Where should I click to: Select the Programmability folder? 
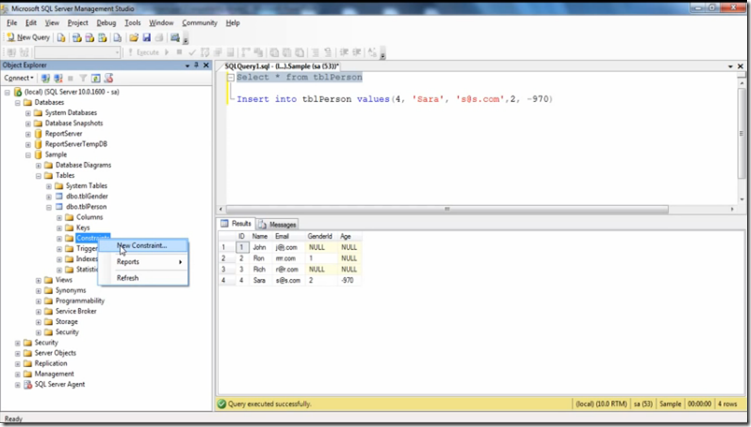pyautogui.click(x=80, y=301)
